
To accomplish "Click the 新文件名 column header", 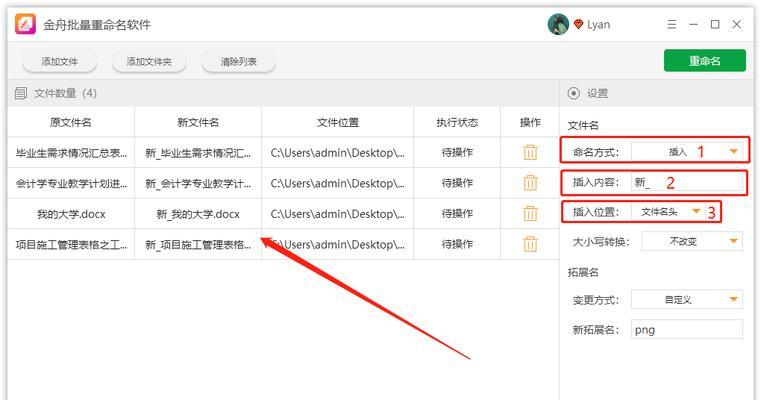I will (198, 122).
